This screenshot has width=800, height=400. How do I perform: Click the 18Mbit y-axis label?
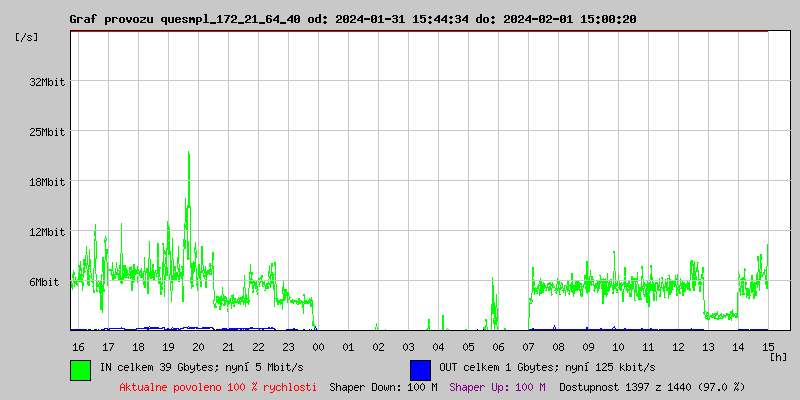(47, 182)
